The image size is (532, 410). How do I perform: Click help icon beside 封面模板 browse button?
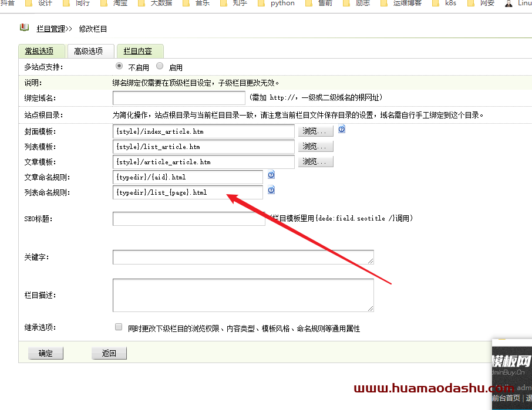coord(342,129)
